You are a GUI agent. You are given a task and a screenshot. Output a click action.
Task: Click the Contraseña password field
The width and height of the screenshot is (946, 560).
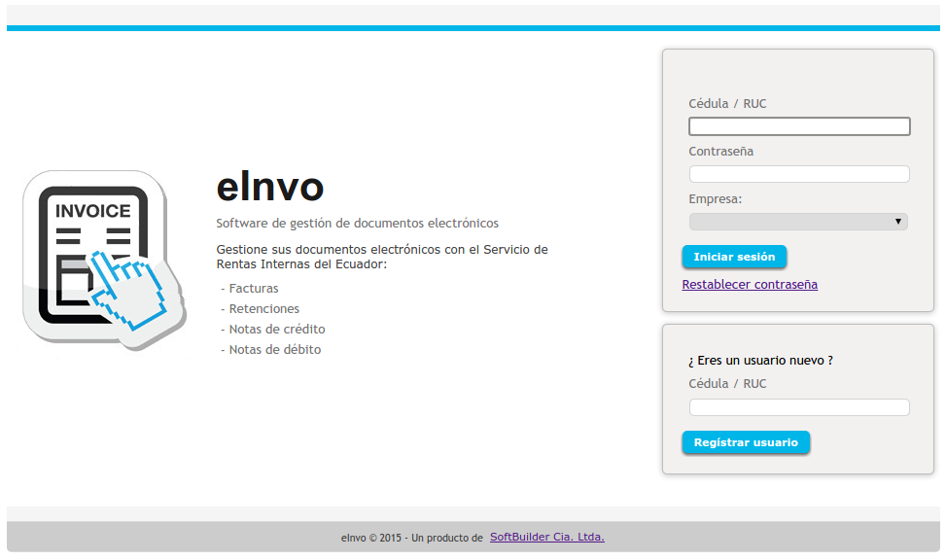[x=799, y=174]
